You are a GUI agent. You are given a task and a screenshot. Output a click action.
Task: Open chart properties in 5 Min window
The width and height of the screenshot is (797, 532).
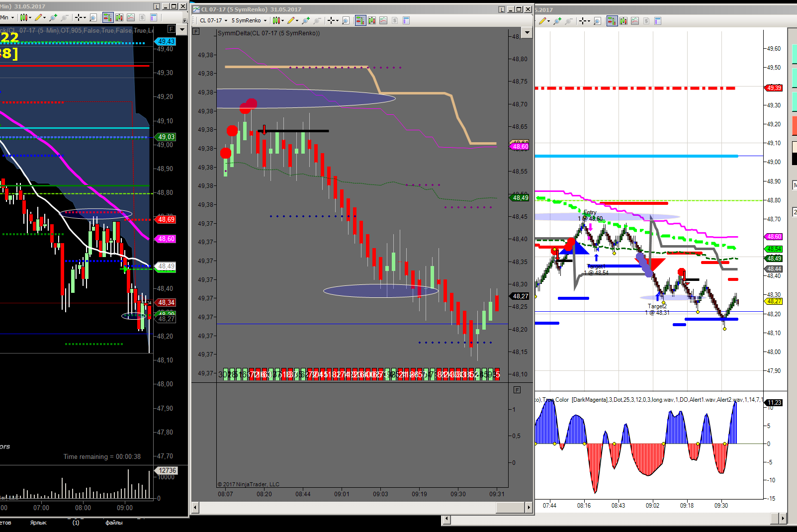(154, 17)
